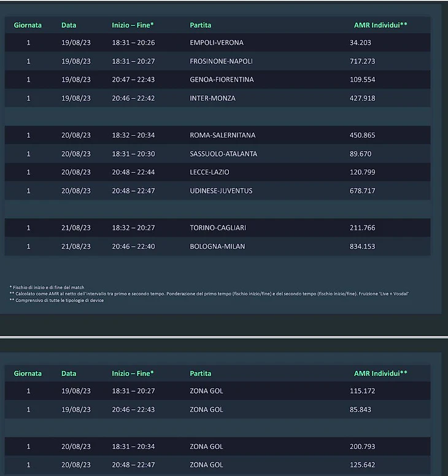Viewport: 448px width, 476px height.
Task: Click the 85.843 audience figure
Action: [360, 410]
